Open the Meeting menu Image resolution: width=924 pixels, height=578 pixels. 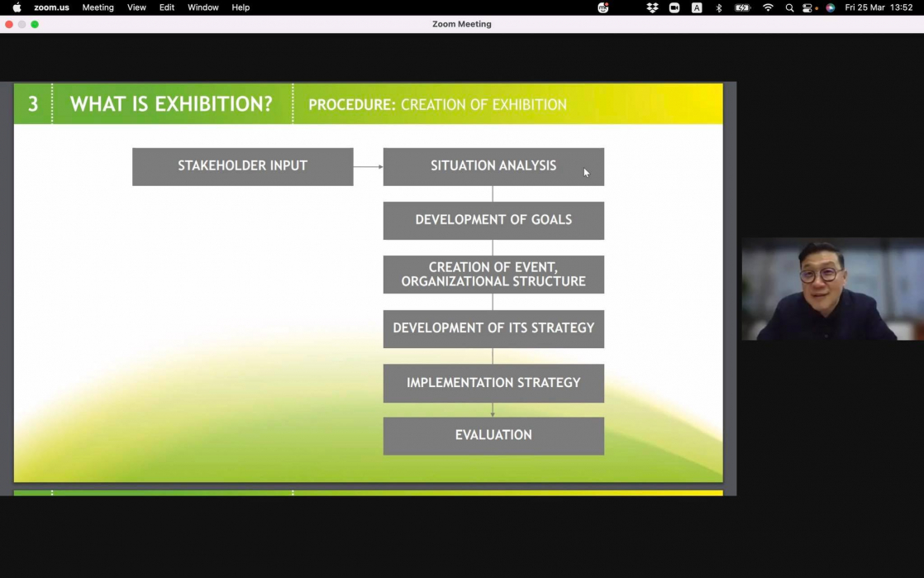tap(98, 7)
